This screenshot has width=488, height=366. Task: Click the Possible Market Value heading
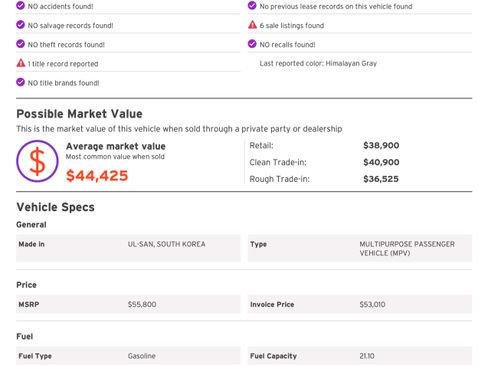(79, 114)
